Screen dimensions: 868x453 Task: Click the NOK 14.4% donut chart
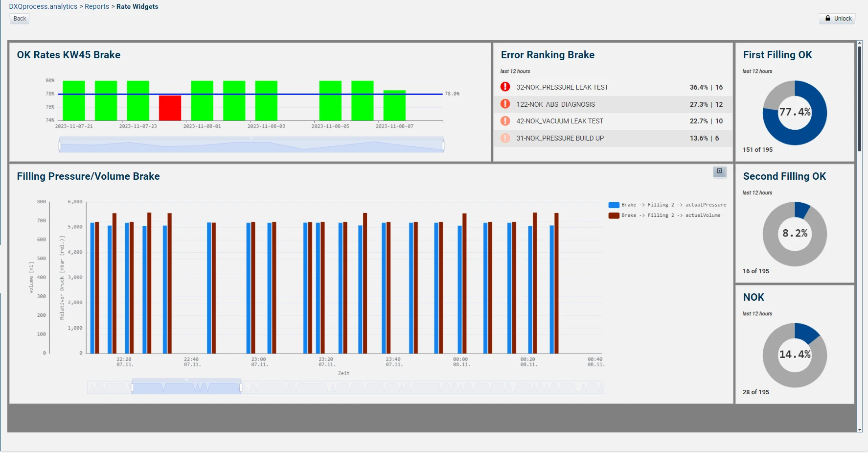pyautogui.click(x=795, y=355)
